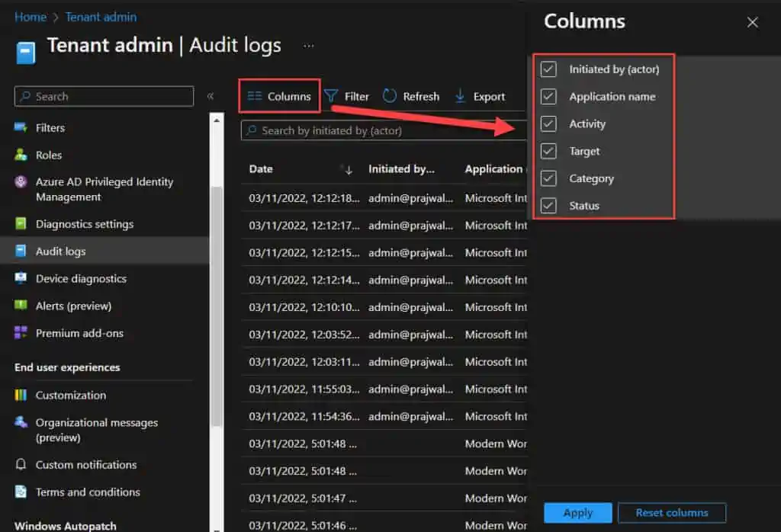Viewport: 781px width, 532px height.
Task: Click the Initiated by column header
Action: click(x=401, y=169)
